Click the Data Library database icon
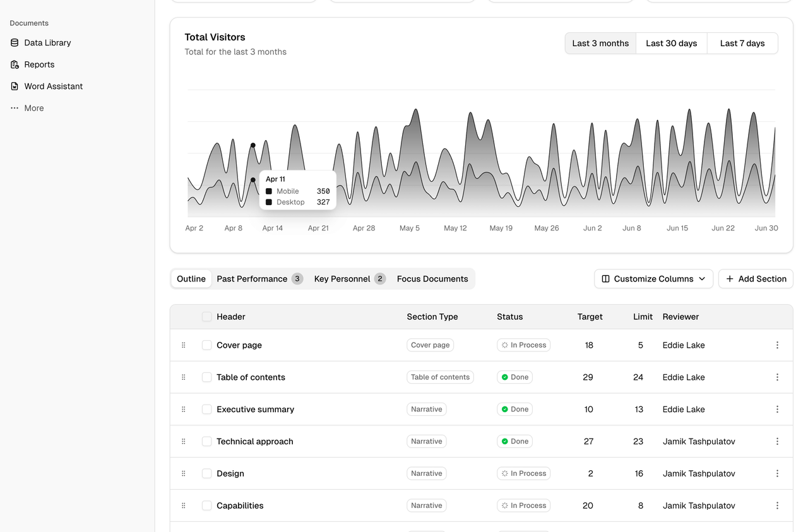Image resolution: width=808 pixels, height=532 pixels. pyautogui.click(x=15, y=43)
